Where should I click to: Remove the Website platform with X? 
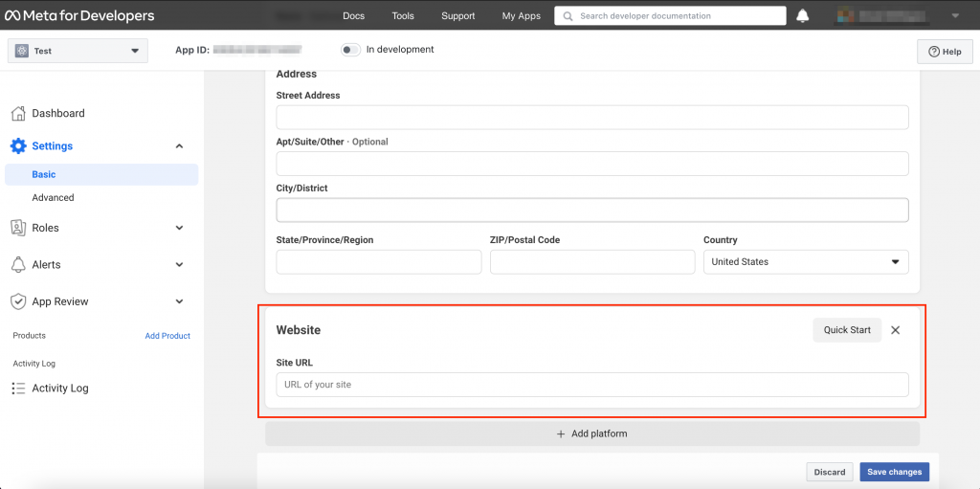point(896,330)
